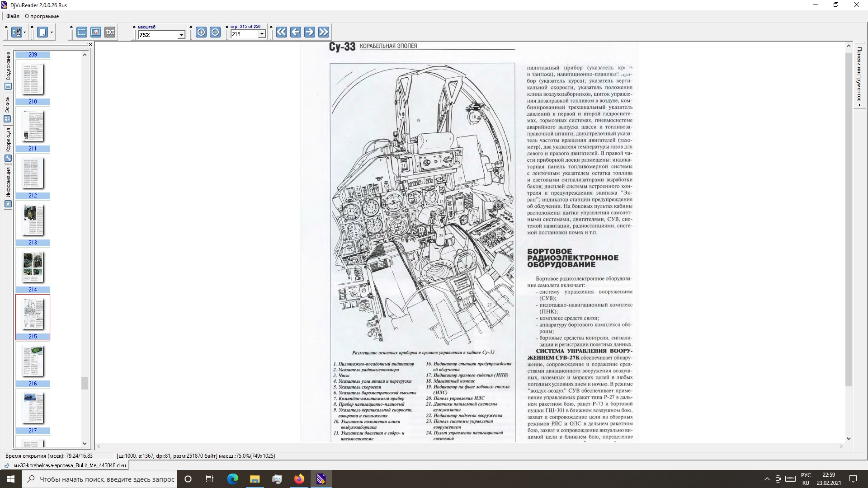Close the selection tools toolbar

71,27
